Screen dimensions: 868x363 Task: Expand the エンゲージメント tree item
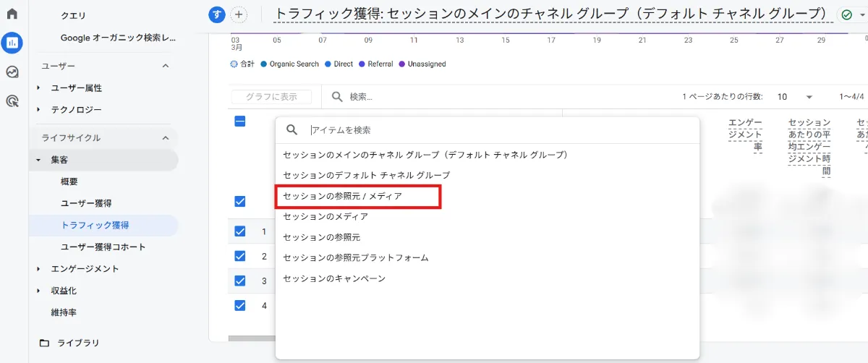click(x=39, y=269)
